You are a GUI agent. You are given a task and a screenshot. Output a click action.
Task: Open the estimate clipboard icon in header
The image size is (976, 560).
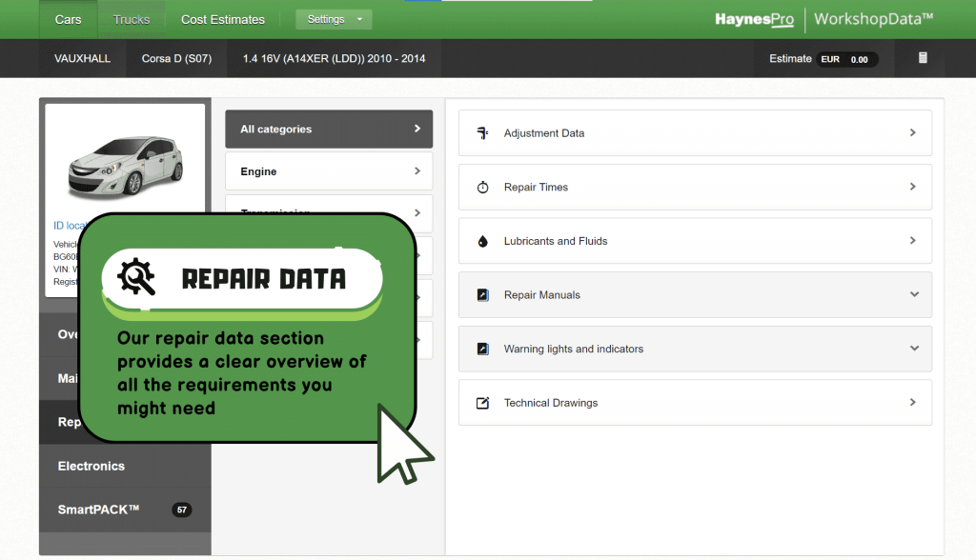(922, 58)
